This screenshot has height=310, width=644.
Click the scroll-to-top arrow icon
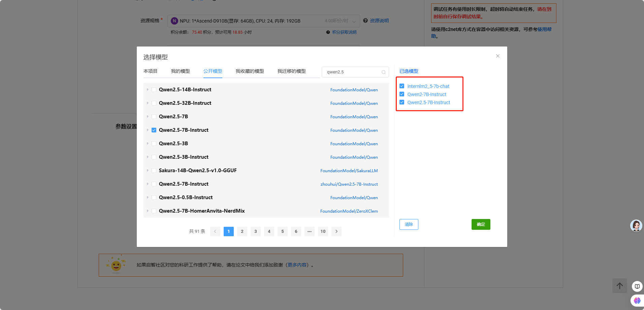click(x=619, y=286)
